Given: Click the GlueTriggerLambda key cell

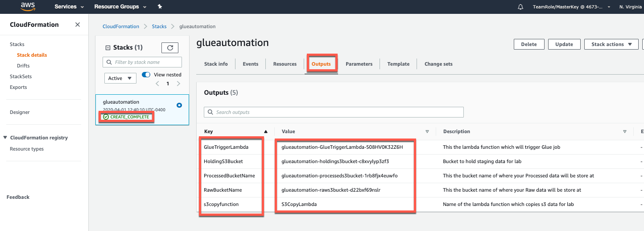Looking at the screenshot, I should coord(226,147).
